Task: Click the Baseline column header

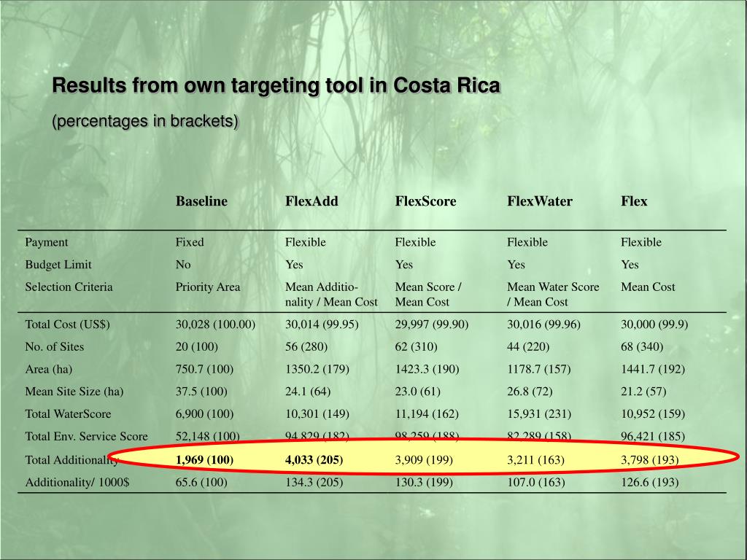Action: (201, 201)
